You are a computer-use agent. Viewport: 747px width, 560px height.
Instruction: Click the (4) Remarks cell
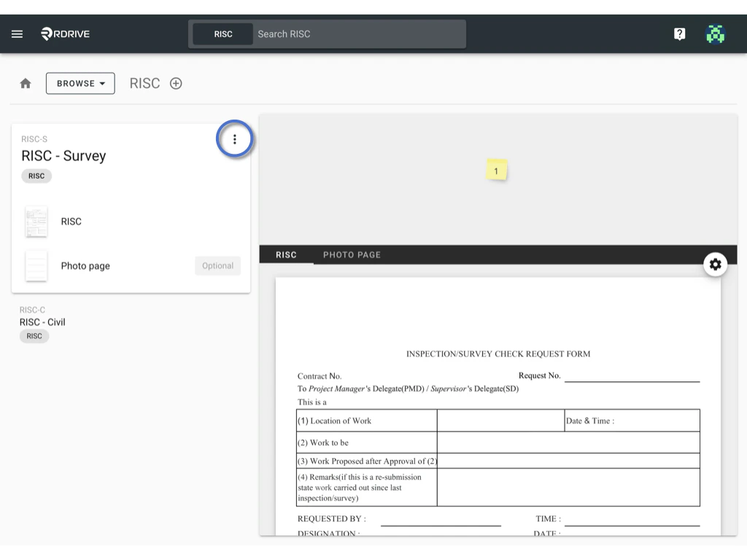367,487
